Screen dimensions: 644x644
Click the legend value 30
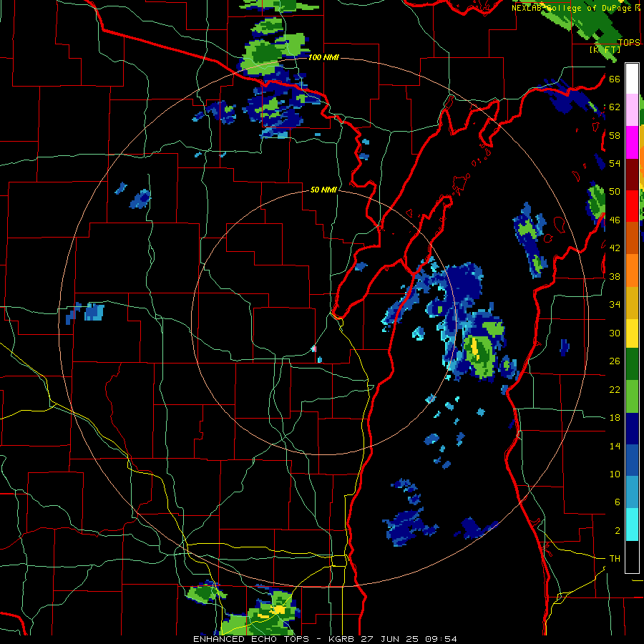click(615, 333)
